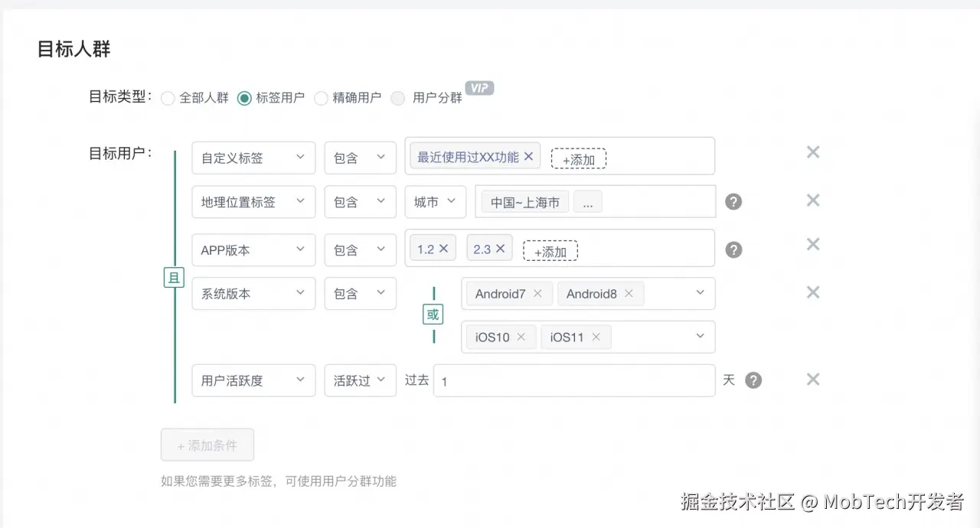Click +添加 in APP版本 row
The image size is (980, 528).
click(550, 251)
